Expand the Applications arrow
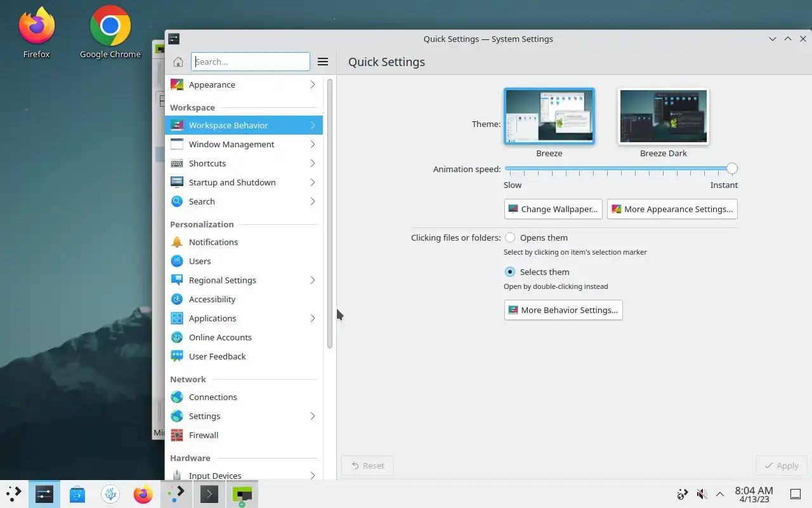Screen dimensions: 812x508 (313, 318)
